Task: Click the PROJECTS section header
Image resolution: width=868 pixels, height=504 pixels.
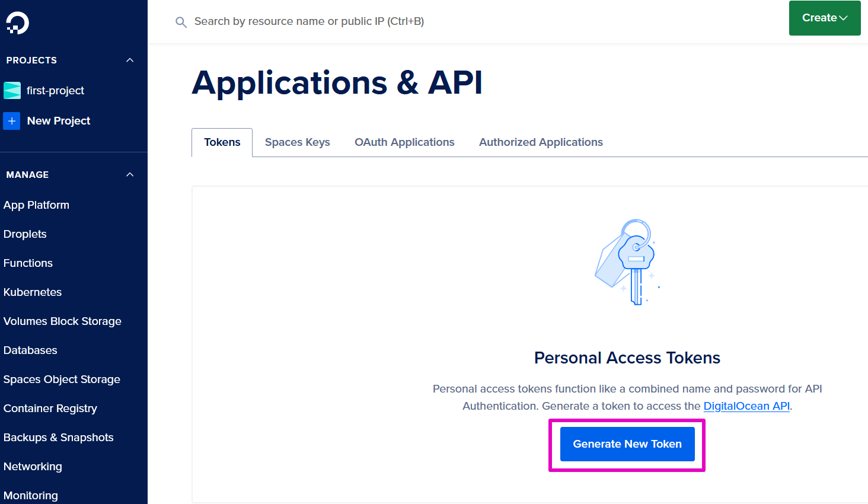Action: [x=31, y=60]
